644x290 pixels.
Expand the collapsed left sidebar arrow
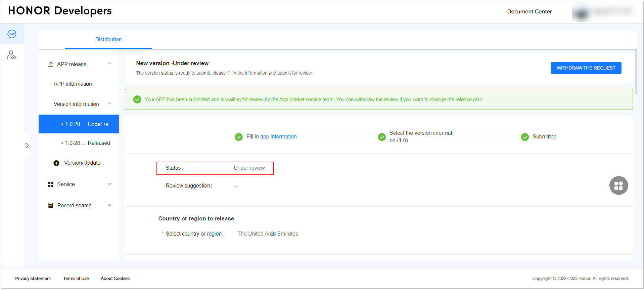tap(27, 146)
